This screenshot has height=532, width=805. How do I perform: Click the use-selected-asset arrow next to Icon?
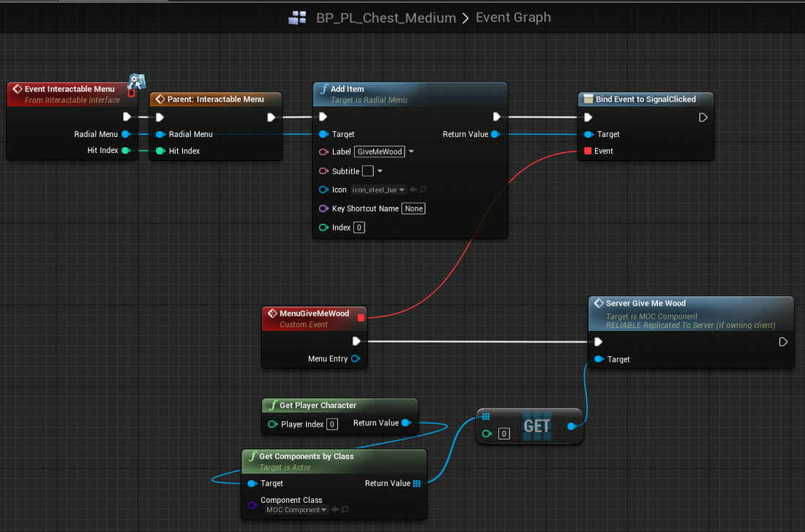[413, 190]
